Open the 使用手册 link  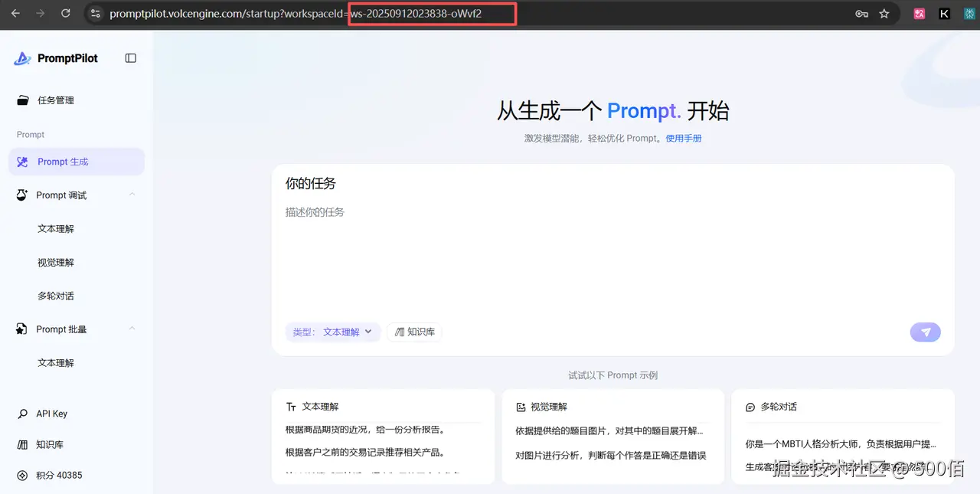683,138
